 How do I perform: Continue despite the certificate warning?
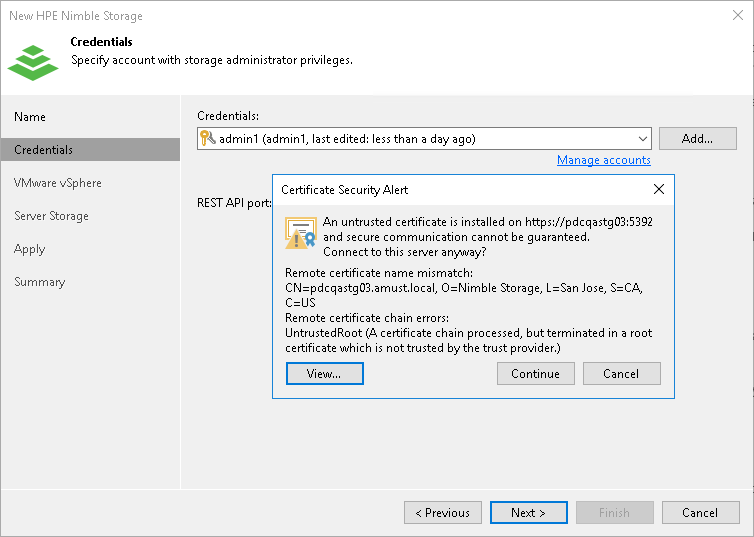click(535, 373)
